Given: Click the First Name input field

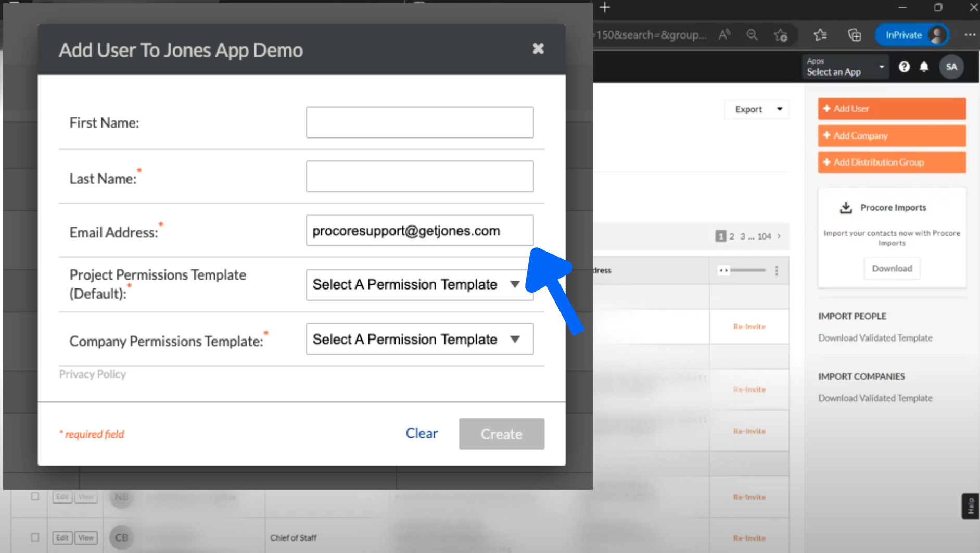Looking at the screenshot, I should (419, 122).
